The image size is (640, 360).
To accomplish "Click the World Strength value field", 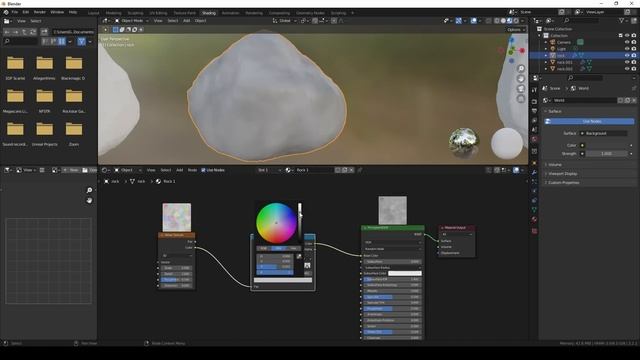I will (x=607, y=153).
